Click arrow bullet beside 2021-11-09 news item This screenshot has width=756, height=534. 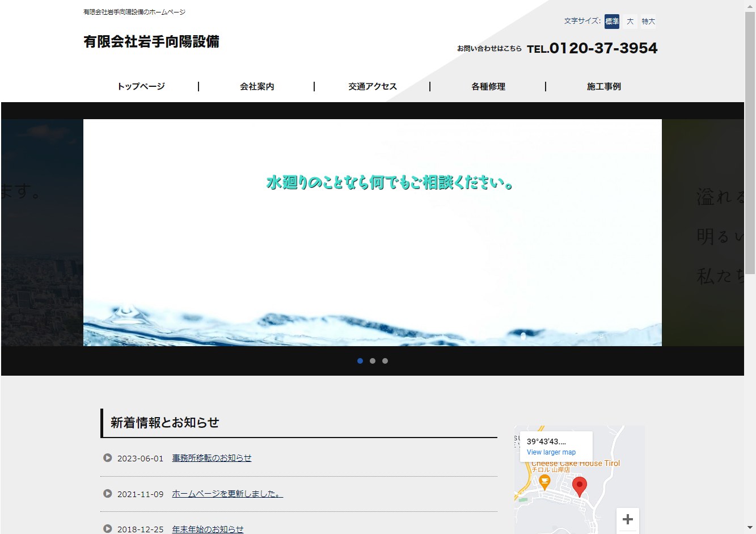[107, 494]
